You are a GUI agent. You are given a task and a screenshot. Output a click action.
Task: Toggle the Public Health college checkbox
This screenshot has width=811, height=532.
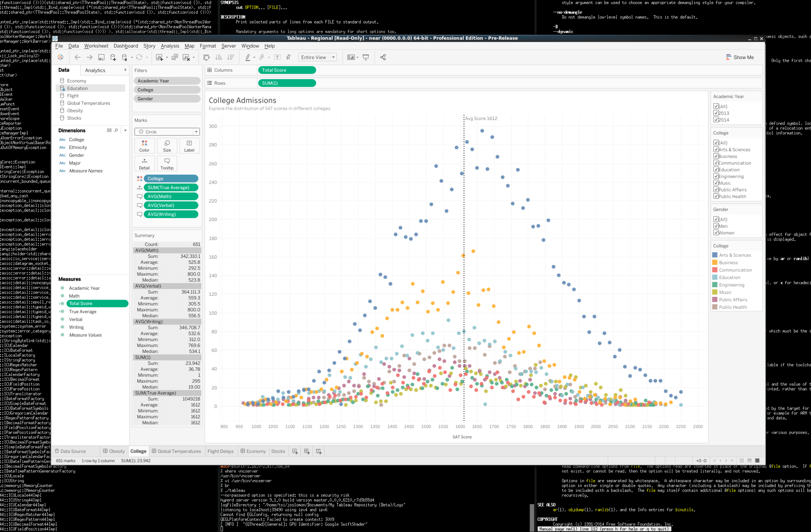coord(716,196)
